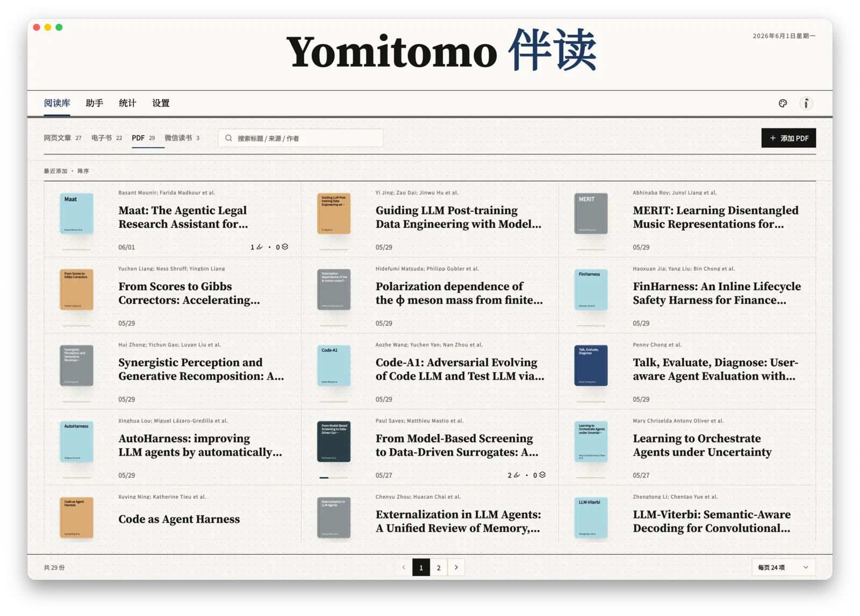Image resolution: width=860 pixels, height=616 pixels.
Task: Open Guiding LLM Post-training cover thumbnail
Action: pyautogui.click(x=334, y=213)
